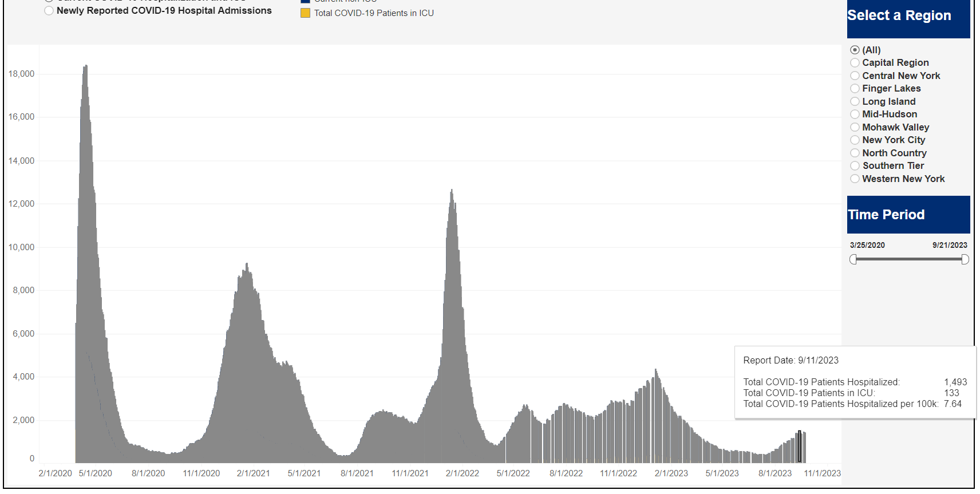Click the left time period slider handle
The height and width of the screenshot is (494, 980).
tap(853, 259)
